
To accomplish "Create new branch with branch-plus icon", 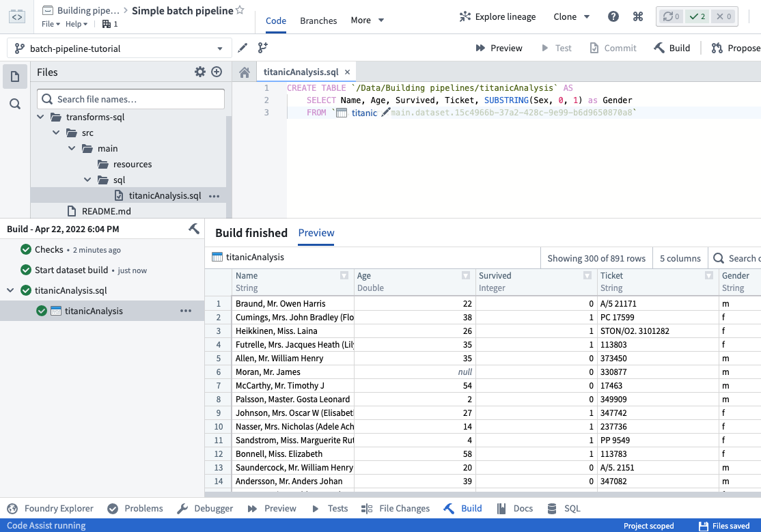I will [262, 48].
